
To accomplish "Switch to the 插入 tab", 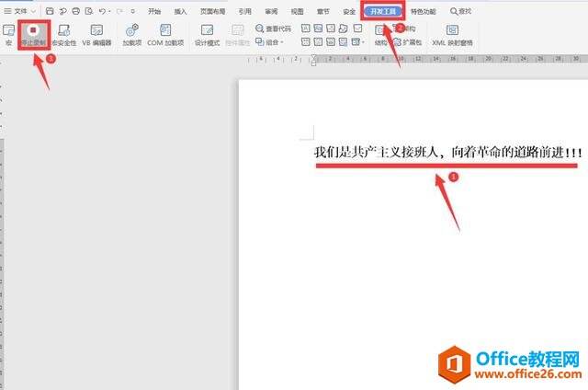I will coord(180,11).
